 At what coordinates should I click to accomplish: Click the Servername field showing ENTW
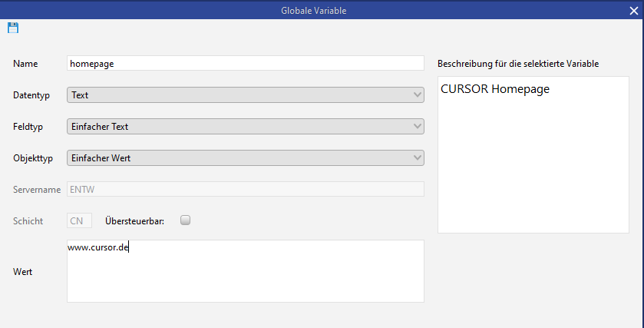point(245,189)
